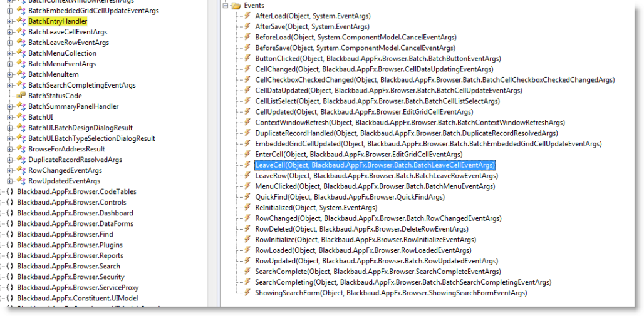Select the highlighted LeaveCell event entry
Viewport: 644px width, 316px height.
pos(375,165)
